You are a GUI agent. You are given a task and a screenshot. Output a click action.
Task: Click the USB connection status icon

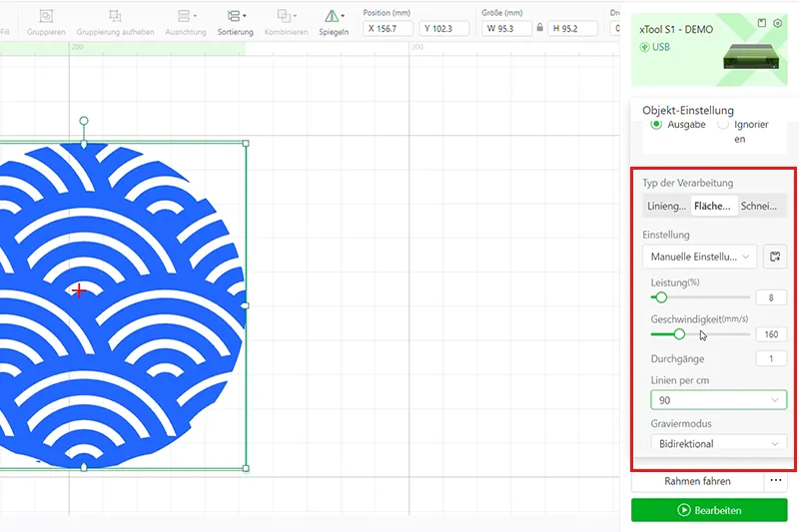pos(644,47)
